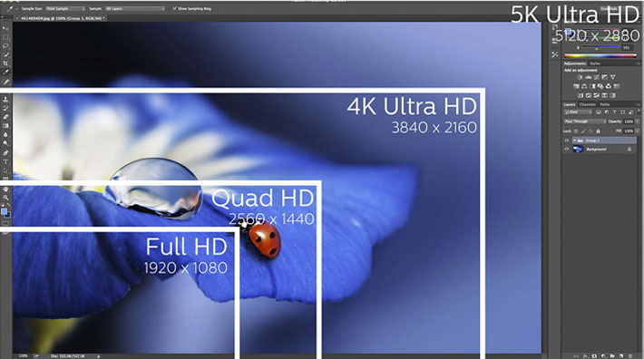This screenshot has width=644, height=359.
Task: Select the Lasso tool
Action: tap(5, 45)
